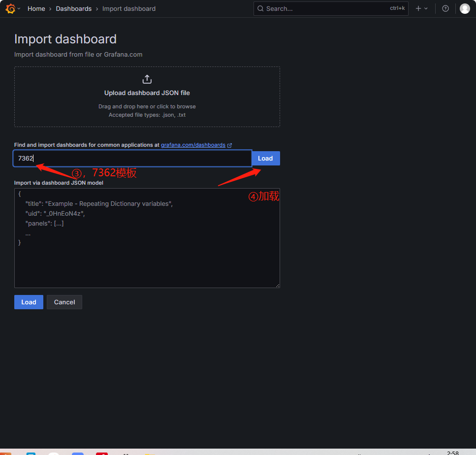Click the upload arrow icon in the drop zone
This screenshot has height=455, width=476.
point(147,79)
